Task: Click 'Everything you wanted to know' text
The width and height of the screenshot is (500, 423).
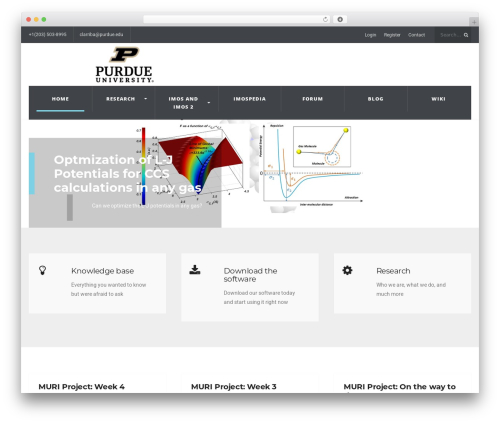Action: click(x=108, y=289)
